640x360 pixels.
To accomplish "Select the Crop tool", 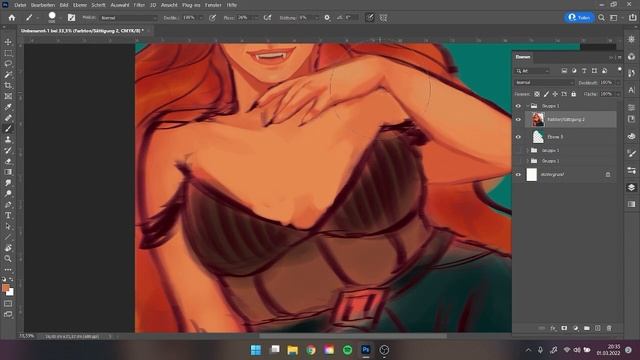I will click(8, 85).
